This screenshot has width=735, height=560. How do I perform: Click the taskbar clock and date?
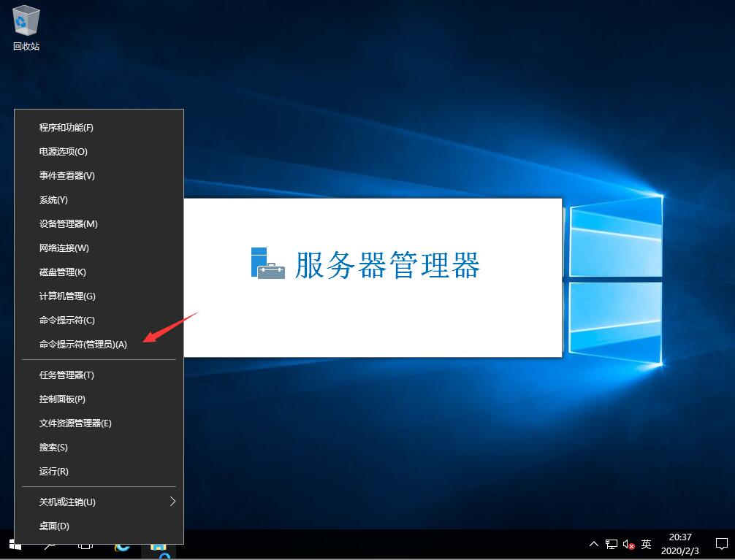pyautogui.click(x=679, y=544)
